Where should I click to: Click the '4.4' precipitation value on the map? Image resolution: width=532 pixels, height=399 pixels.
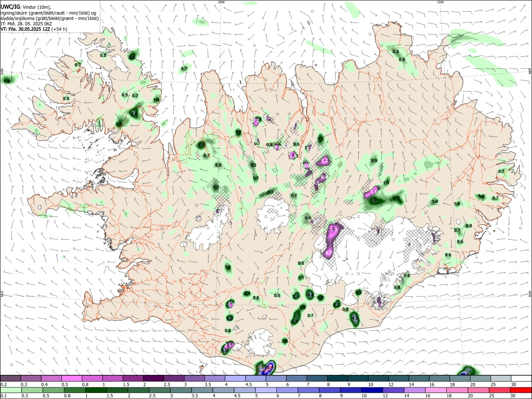310,295
